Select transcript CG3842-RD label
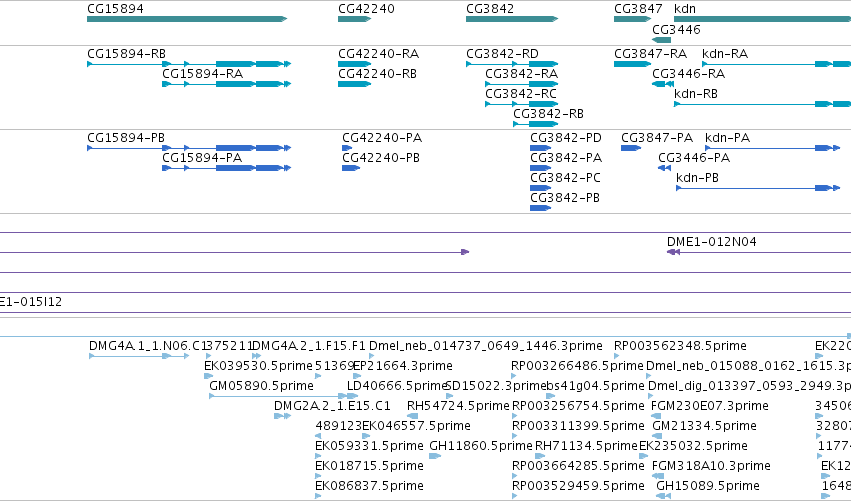851x501 pixels. (503, 54)
